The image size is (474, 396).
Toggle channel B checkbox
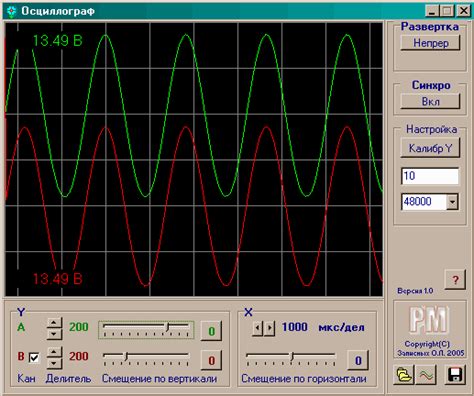point(34,358)
